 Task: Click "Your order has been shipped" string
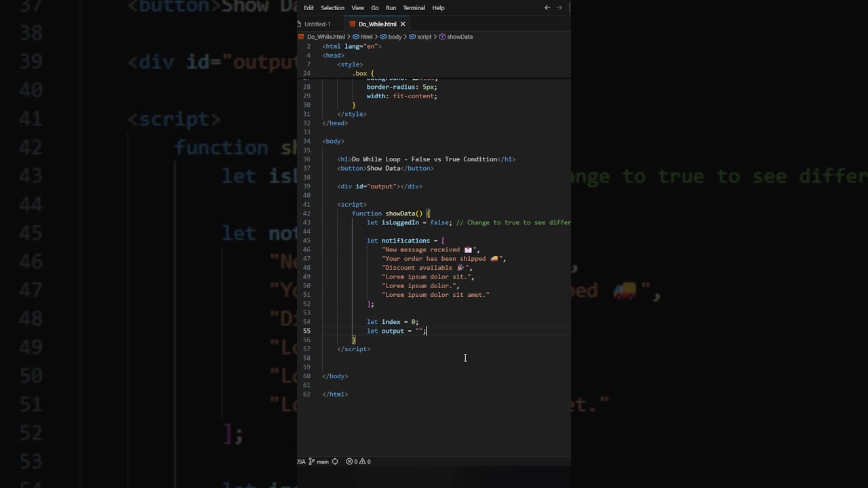point(442,258)
